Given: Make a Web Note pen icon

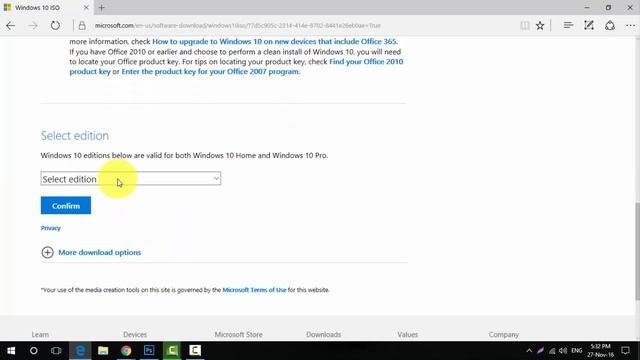Looking at the screenshot, I should (x=589, y=25).
